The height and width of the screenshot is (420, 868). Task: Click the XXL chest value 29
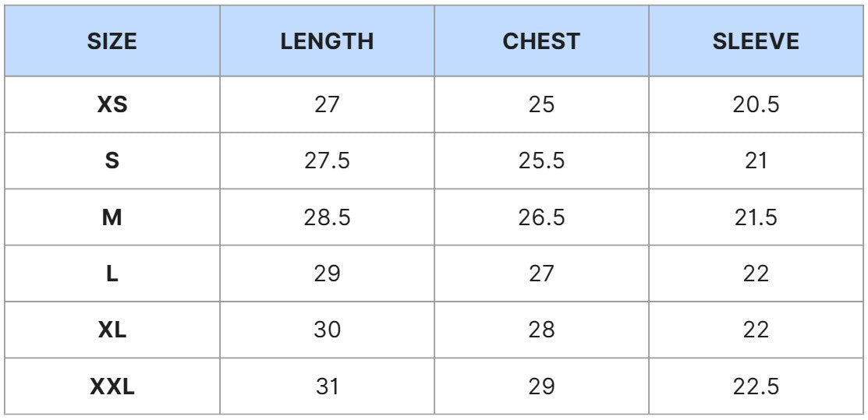[541, 386]
